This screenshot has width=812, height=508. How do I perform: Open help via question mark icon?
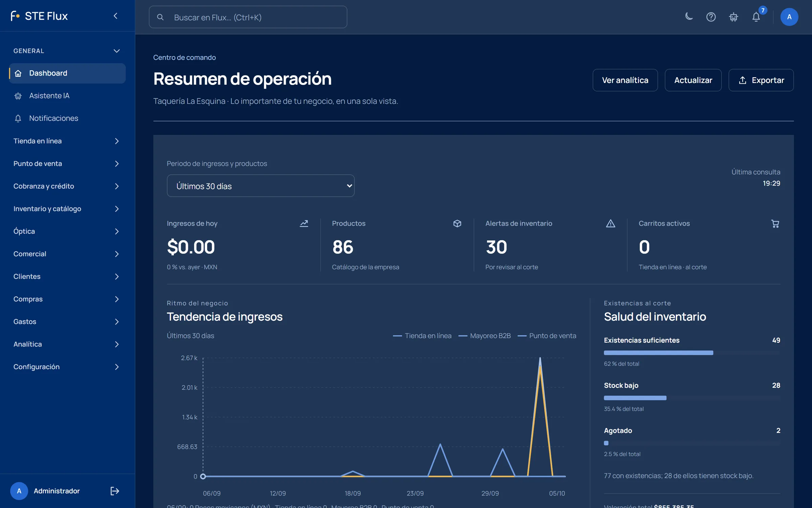(x=711, y=17)
